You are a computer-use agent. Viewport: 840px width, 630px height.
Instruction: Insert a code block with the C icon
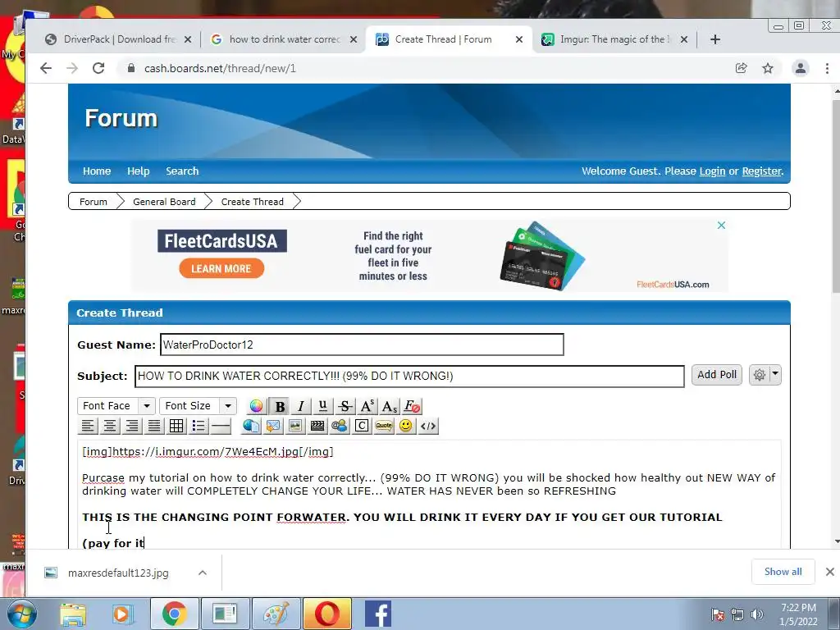[x=362, y=426]
